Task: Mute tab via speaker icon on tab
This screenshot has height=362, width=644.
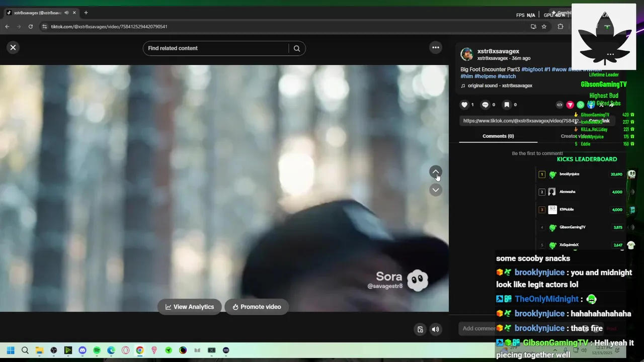Action: click(66, 13)
